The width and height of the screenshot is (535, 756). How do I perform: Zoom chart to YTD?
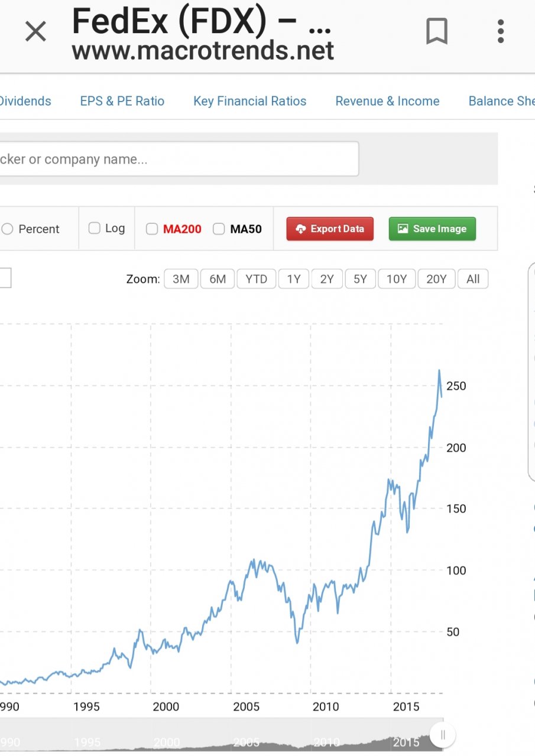tap(257, 279)
